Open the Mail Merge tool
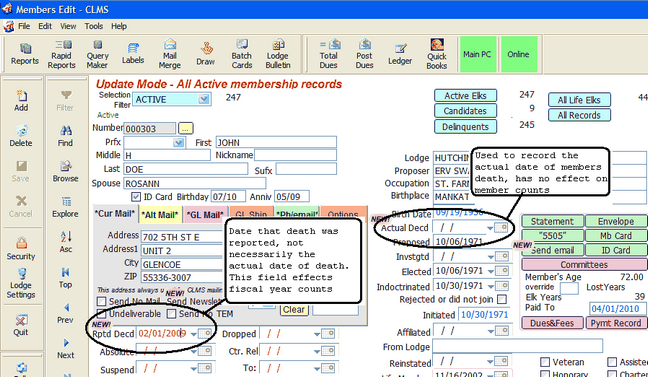The height and width of the screenshot is (377, 648). coord(169,54)
